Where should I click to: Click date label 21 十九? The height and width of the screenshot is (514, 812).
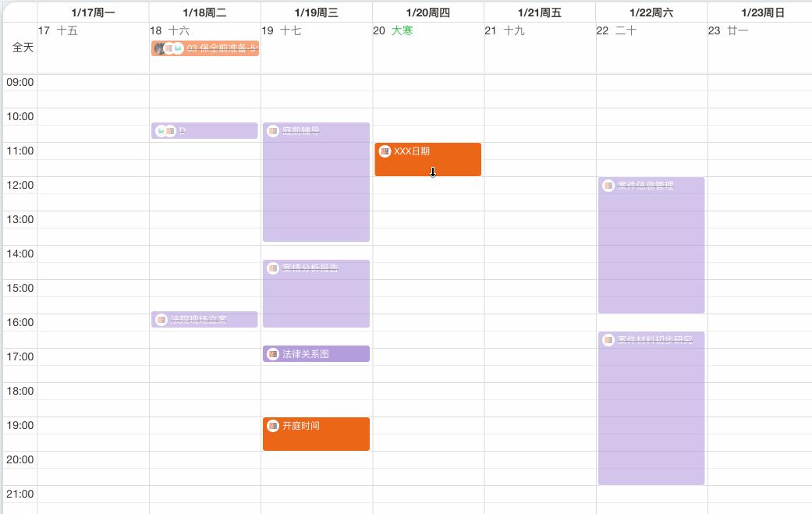tap(505, 30)
